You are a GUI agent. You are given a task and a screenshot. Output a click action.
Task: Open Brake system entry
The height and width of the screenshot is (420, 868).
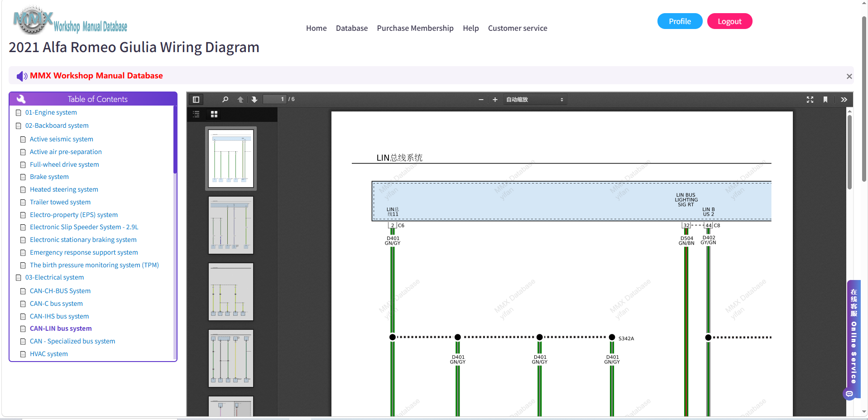coord(49,177)
